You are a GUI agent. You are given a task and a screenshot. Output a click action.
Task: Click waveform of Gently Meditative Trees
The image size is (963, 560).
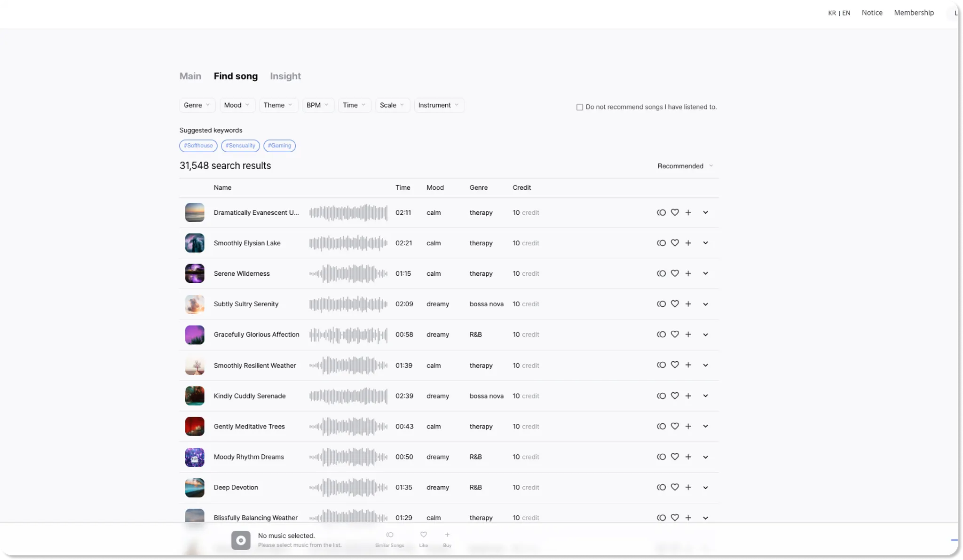pyautogui.click(x=348, y=427)
